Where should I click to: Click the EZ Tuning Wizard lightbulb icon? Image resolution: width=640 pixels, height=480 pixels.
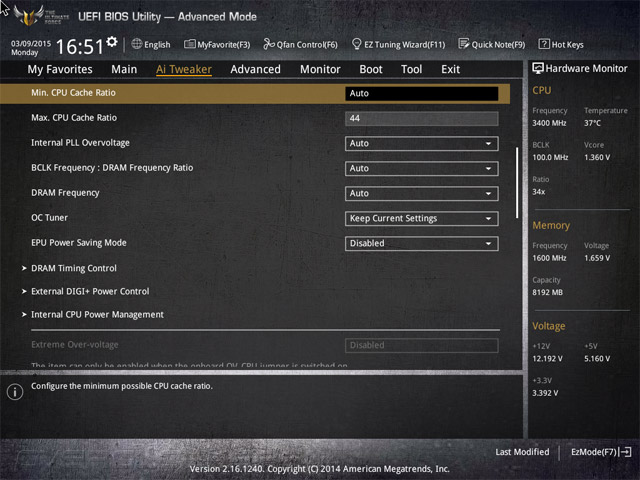[x=356, y=44]
